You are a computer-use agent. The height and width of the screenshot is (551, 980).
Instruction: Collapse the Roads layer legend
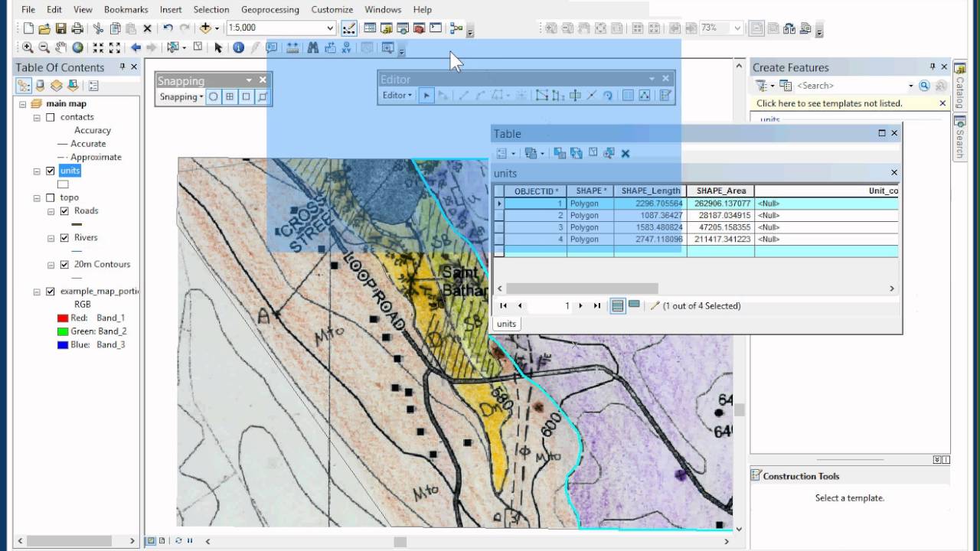pos(51,210)
